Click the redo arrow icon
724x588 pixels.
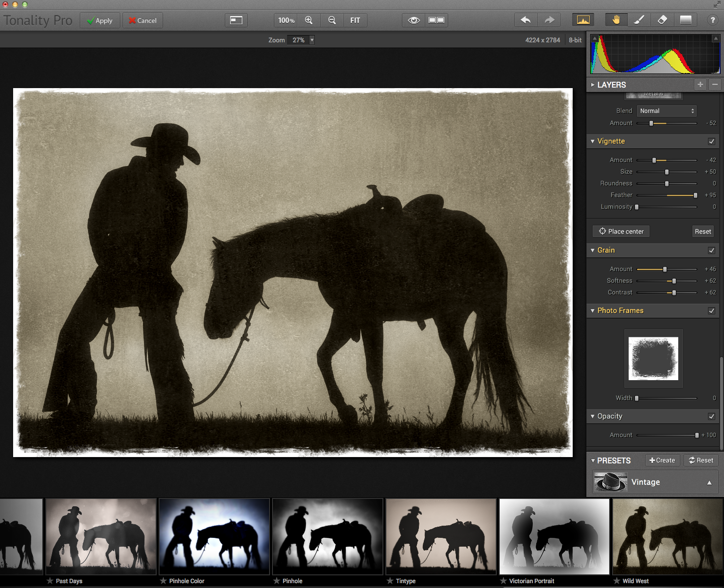[549, 20]
